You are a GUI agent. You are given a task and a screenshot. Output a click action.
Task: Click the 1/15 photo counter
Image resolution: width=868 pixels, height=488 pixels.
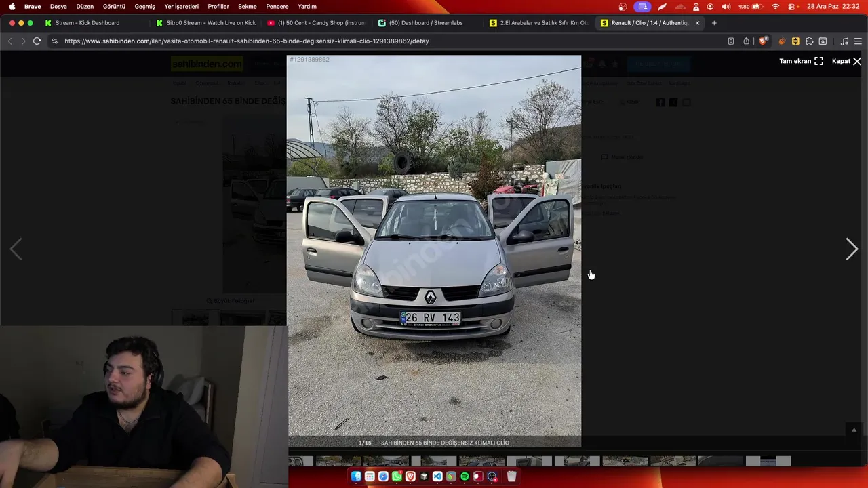tap(365, 443)
